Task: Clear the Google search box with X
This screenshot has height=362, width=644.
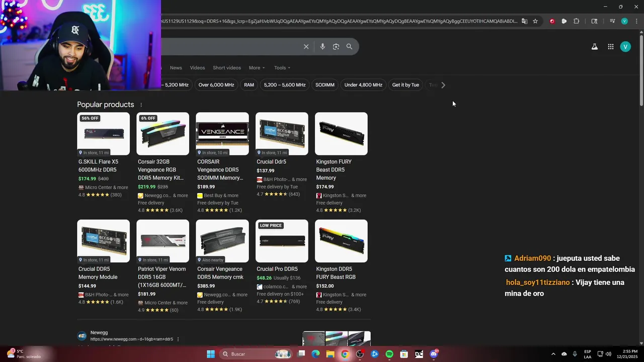Action: [306, 47]
